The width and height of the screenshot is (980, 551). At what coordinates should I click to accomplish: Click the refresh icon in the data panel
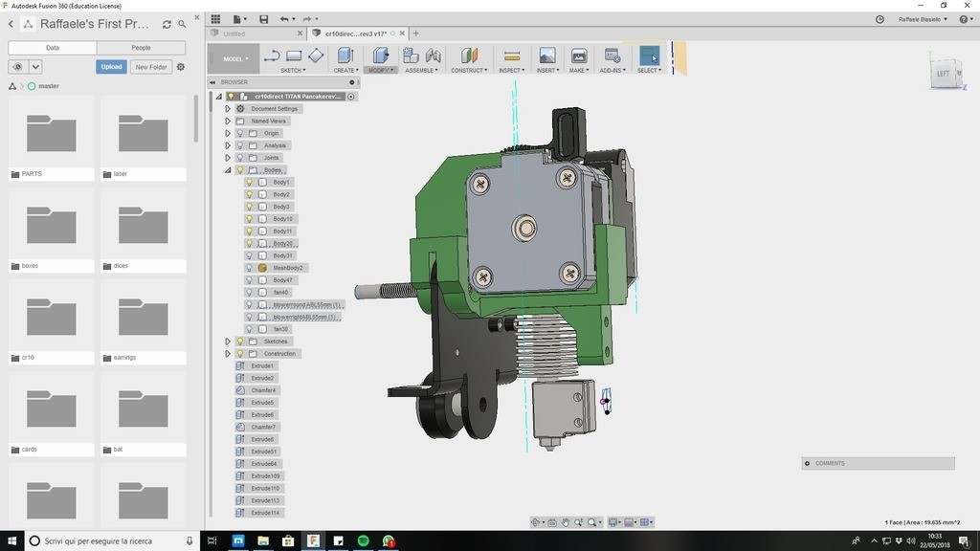click(x=167, y=24)
